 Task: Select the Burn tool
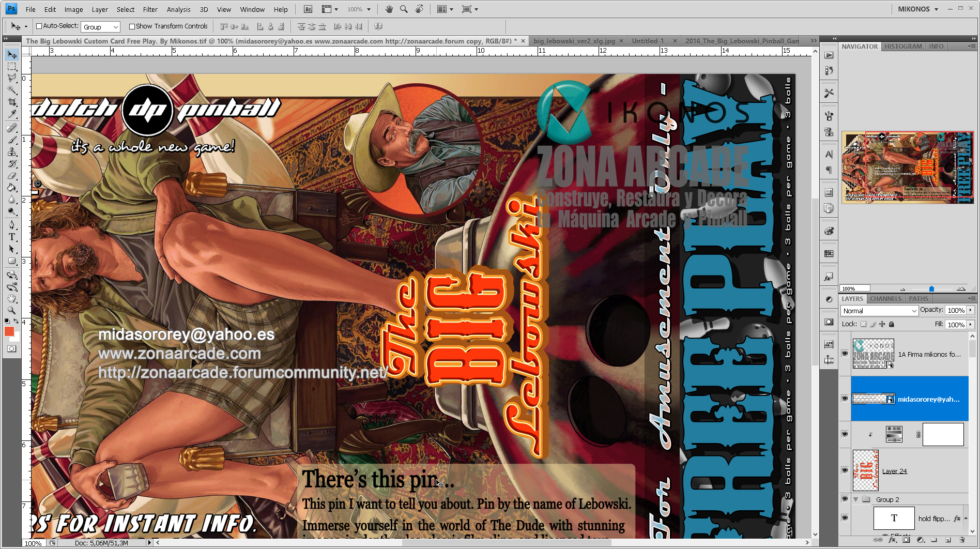tap(12, 211)
